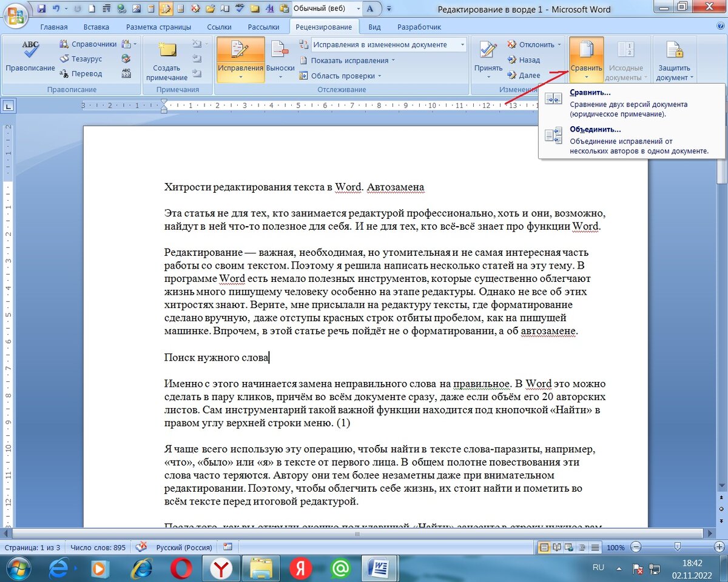Click 100% zoom level button

coord(615,547)
